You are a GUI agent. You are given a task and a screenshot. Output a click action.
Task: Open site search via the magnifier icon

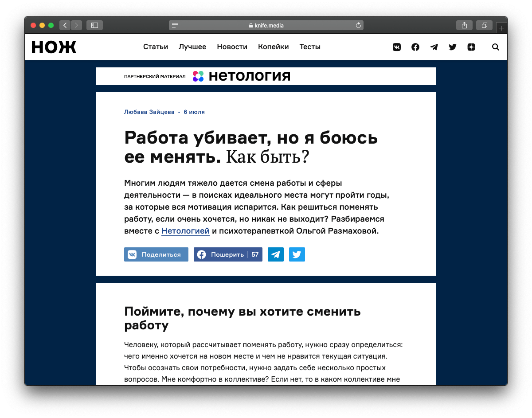click(495, 47)
